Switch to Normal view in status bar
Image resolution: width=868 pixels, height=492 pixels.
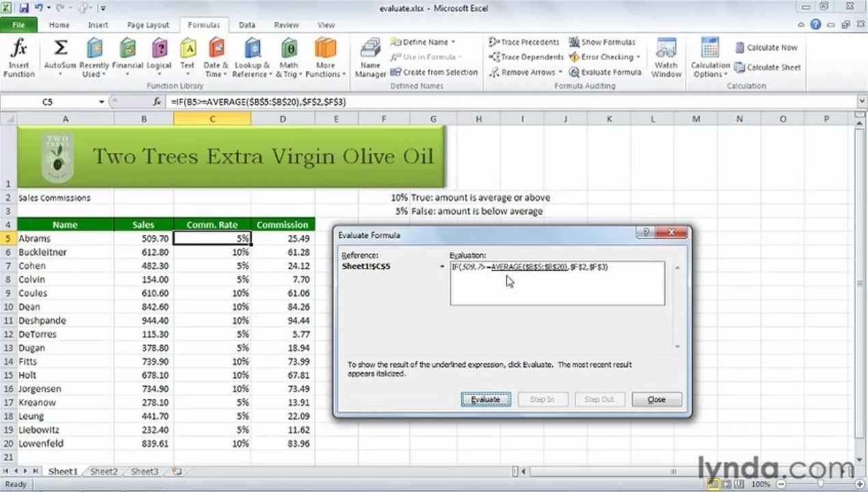(x=714, y=484)
